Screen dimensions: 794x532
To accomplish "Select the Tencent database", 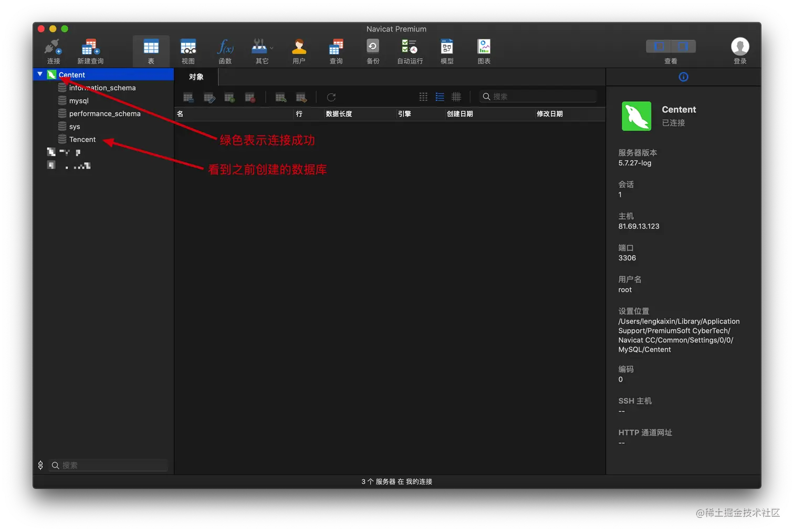I will pyautogui.click(x=82, y=140).
